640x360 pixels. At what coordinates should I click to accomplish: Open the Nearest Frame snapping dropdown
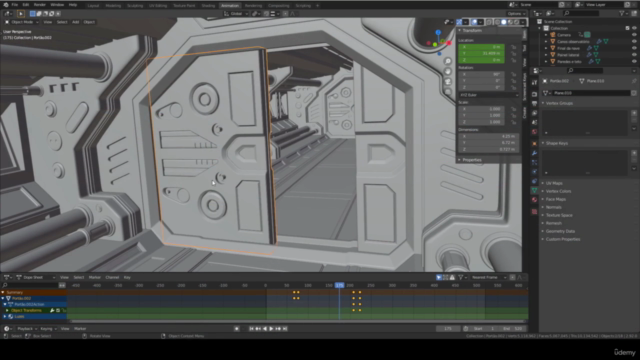(489, 278)
